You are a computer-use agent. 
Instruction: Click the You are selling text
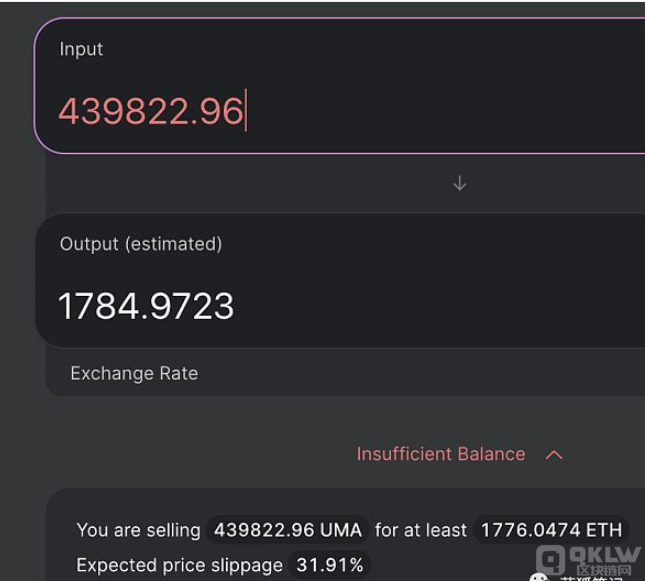[x=139, y=530]
